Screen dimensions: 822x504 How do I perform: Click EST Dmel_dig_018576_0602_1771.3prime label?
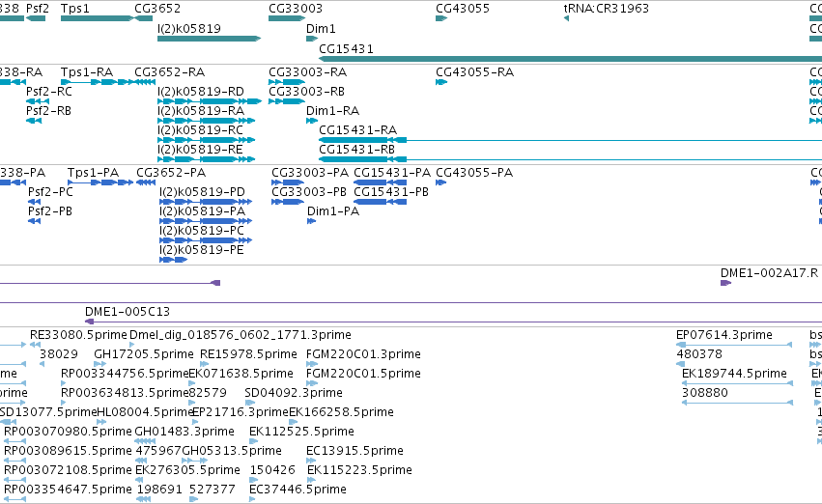click(241, 335)
